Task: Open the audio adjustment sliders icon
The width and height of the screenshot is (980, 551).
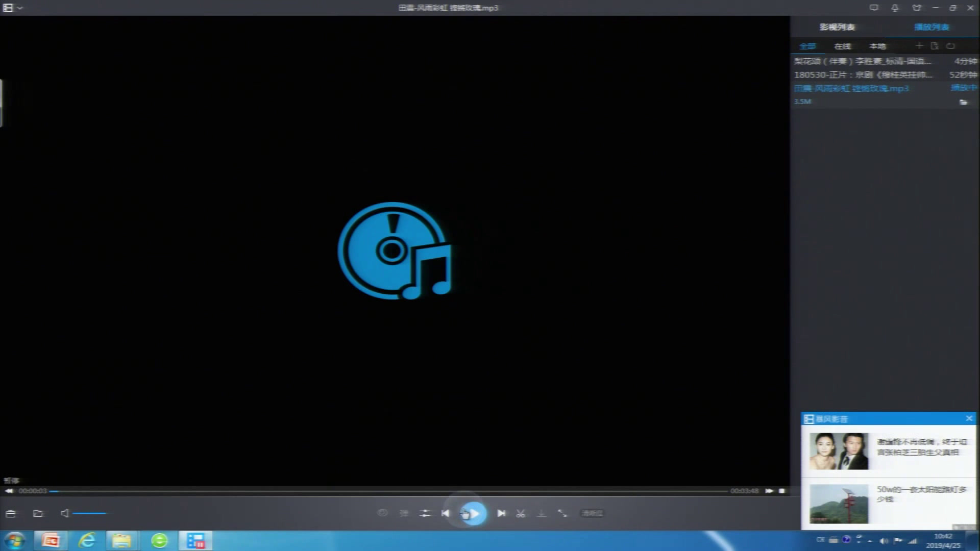Action: 425,513
